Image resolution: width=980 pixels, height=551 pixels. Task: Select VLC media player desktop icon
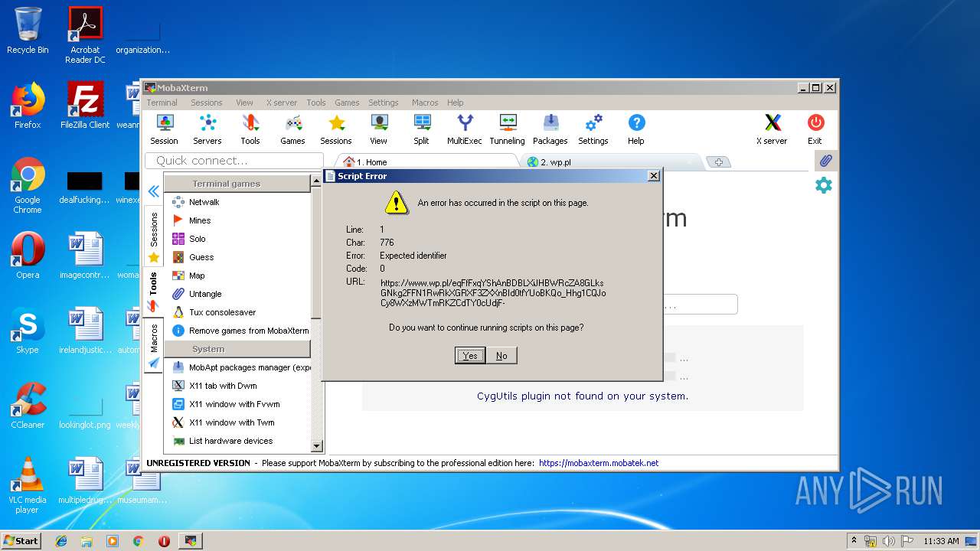(x=28, y=484)
